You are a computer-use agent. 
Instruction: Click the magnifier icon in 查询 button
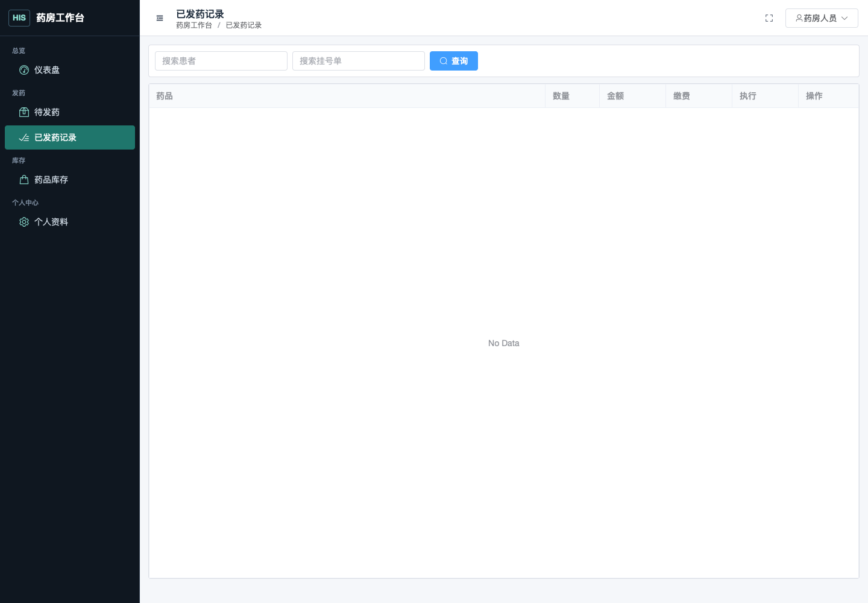(x=444, y=61)
